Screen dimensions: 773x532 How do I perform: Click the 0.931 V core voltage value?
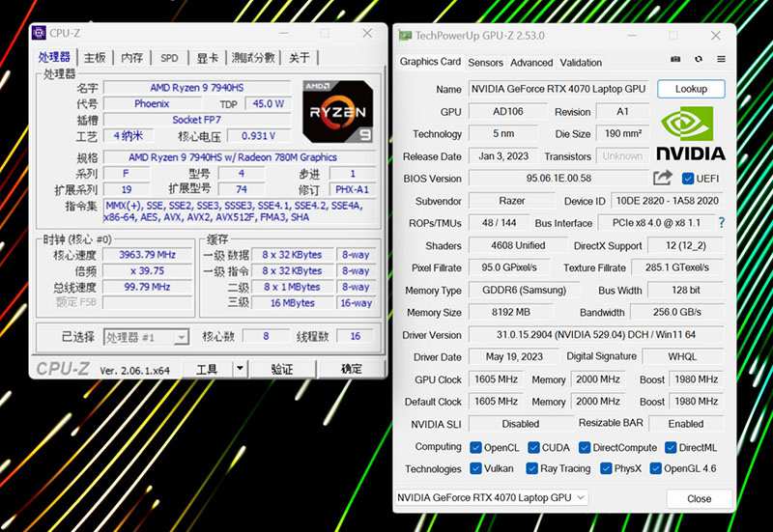258,136
